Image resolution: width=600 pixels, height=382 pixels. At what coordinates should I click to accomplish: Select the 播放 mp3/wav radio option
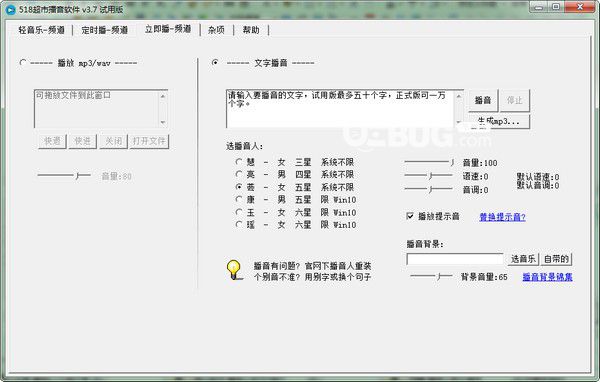coord(23,62)
